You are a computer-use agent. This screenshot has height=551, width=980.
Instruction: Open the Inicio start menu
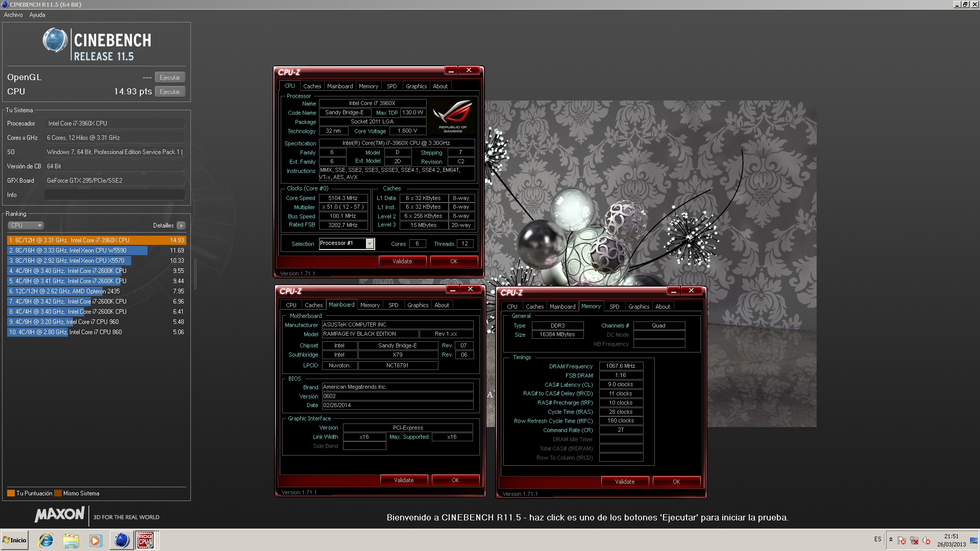point(14,540)
